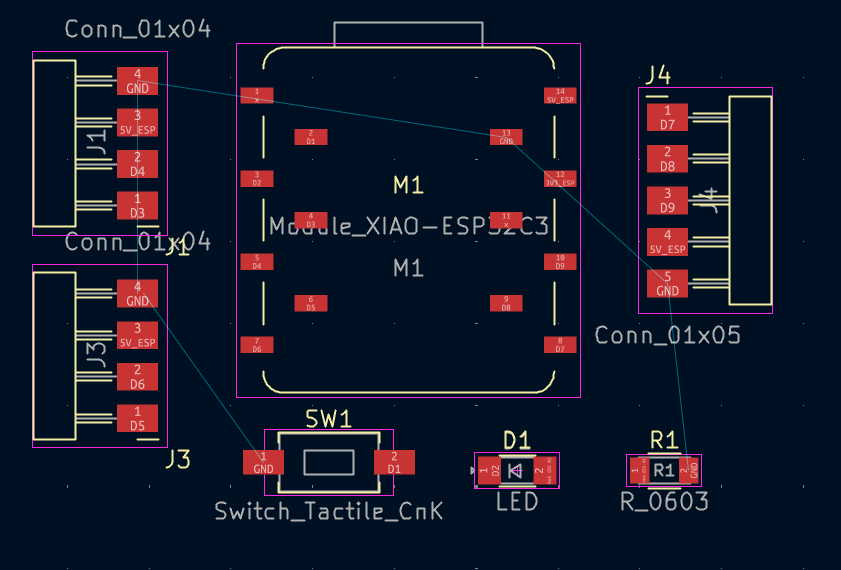Select the Switch_Tactile_CnK value text

(x=329, y=511)
